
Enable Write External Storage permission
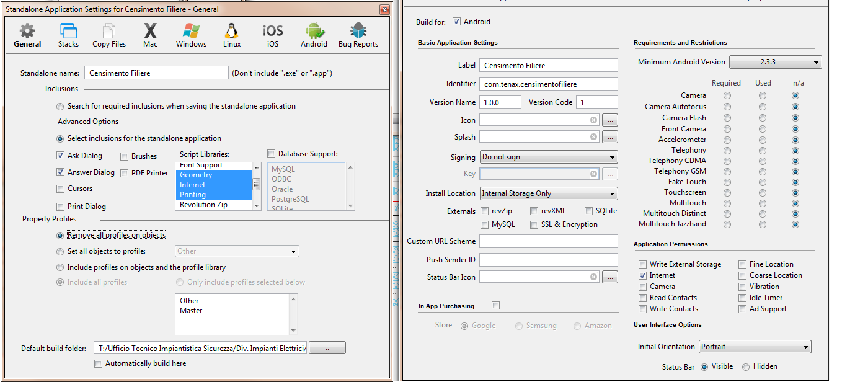(643, 264)
